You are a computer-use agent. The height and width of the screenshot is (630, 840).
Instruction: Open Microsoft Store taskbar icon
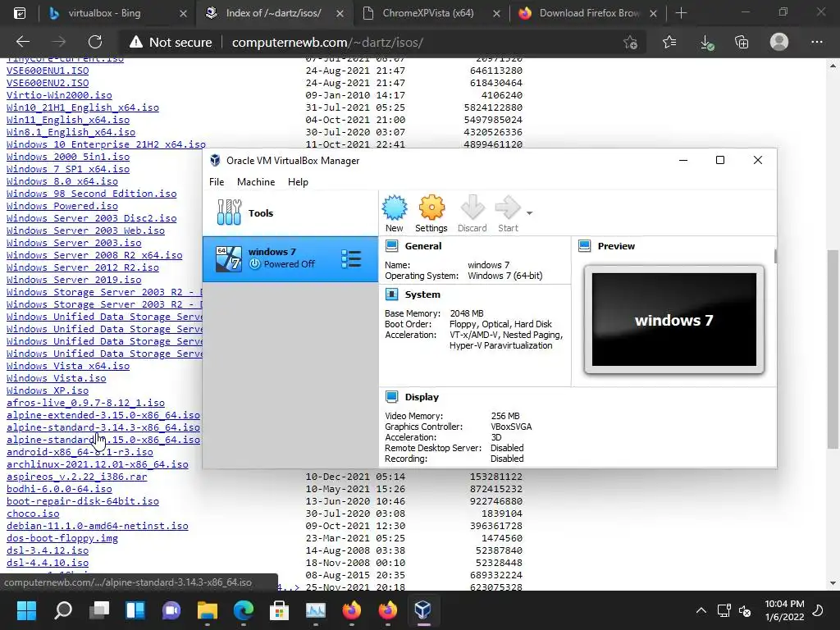(x=279, y=610)
